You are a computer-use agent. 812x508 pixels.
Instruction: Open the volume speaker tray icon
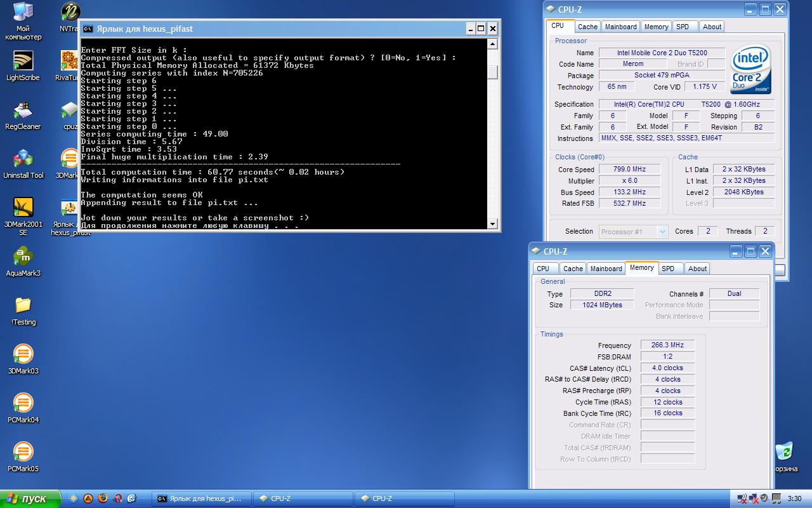click(764, 498)
